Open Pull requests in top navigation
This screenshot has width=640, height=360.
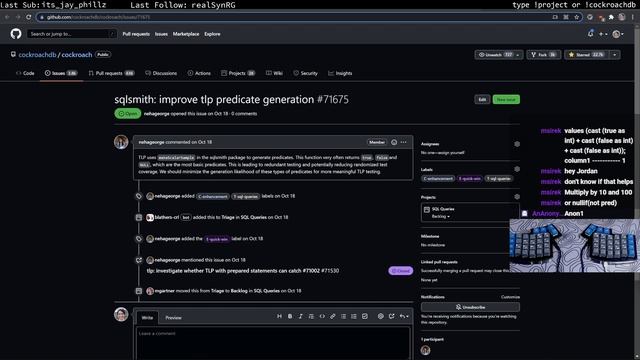click(136, 34)
